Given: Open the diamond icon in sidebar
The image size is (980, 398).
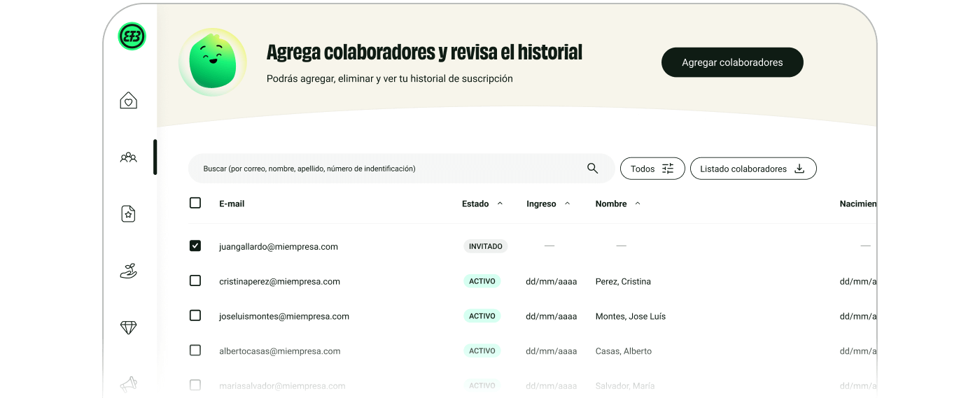Looking at the screenshot, I should click(x=128, y=327).
